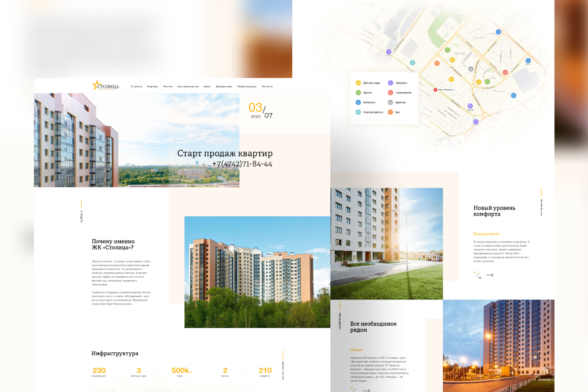This screenshot has height=392, width=588.
Task: Click the Почему именно ЖК «Столица»? heading
Action: (113, 245)
